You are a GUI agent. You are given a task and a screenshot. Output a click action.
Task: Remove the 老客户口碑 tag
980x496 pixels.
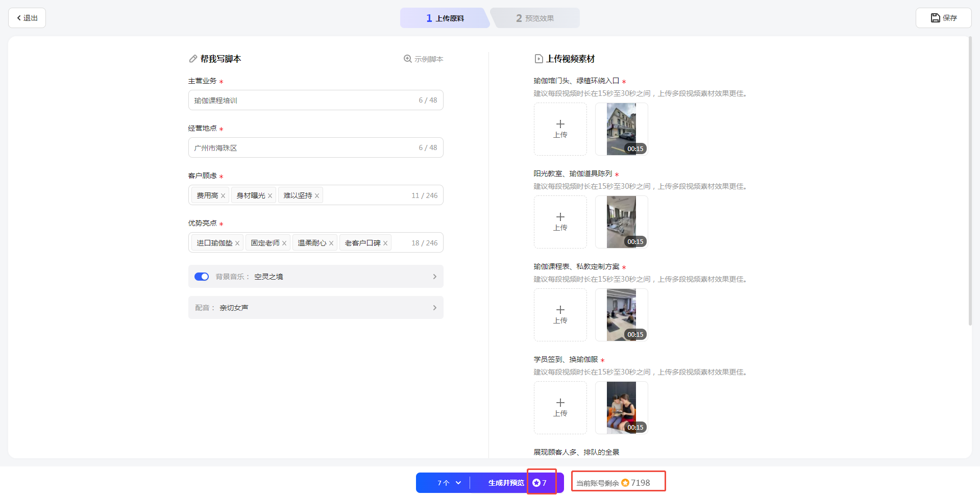(385, 243)
